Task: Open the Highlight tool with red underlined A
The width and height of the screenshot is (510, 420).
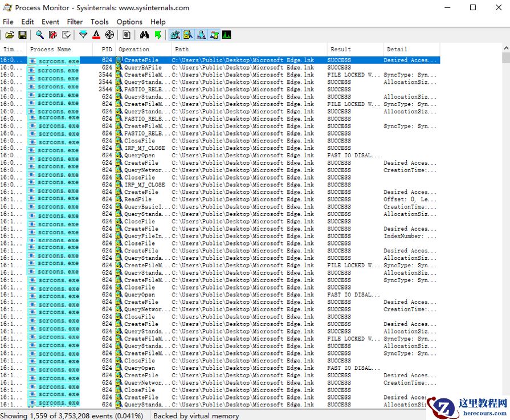Action: point(96,35)
